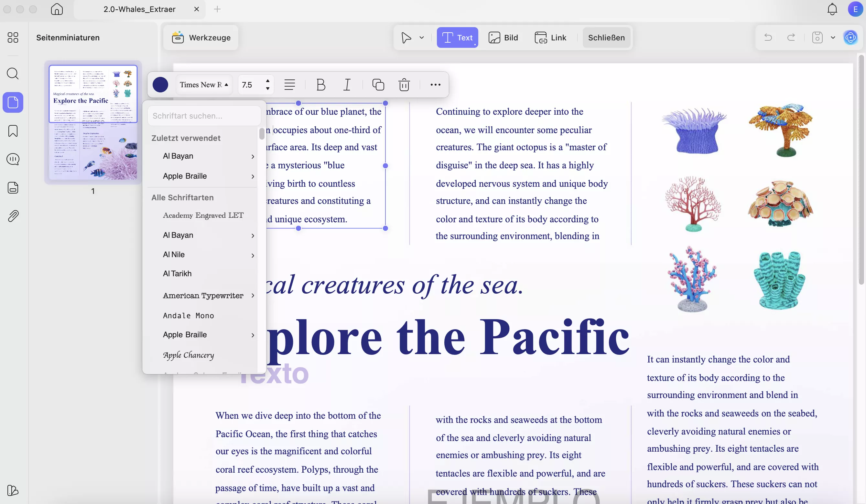Save the document with the save icon
Screen dimensions: 866x504
(817, 37)
